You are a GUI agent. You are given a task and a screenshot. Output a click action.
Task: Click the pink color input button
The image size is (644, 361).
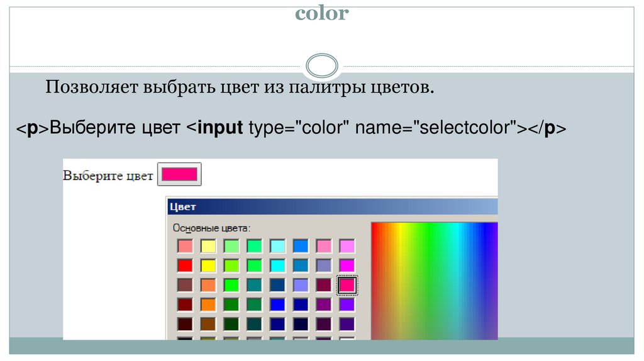(179, 175)
